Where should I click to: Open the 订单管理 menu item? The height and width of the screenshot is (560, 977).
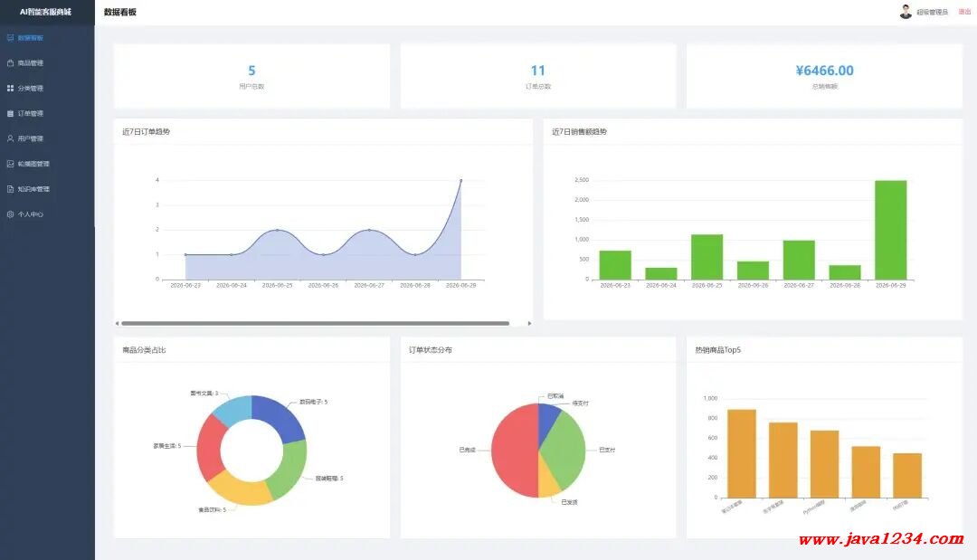47,113
